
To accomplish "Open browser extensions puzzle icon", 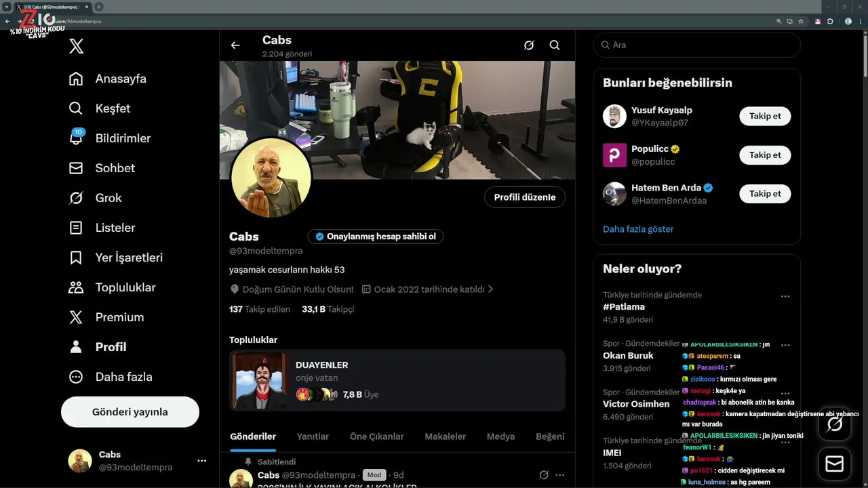I will click(830, 21).
